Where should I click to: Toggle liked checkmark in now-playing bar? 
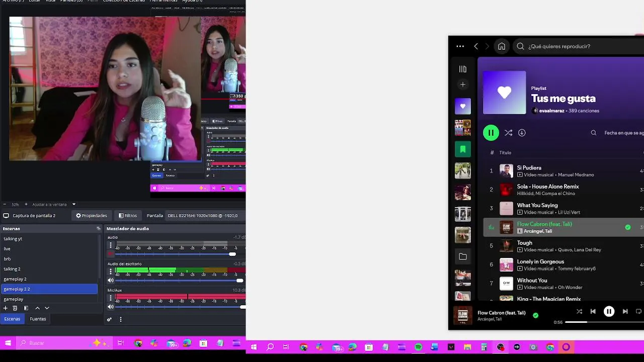pos(535,315)
